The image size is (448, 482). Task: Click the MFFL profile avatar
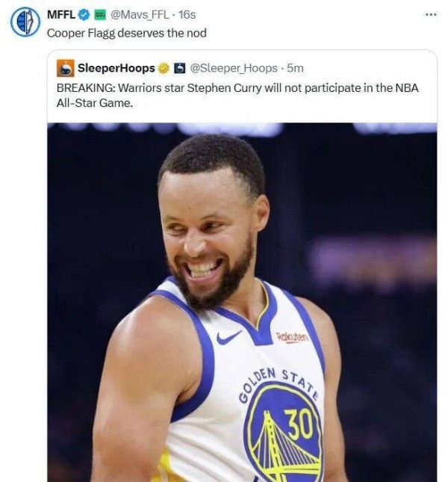click(25, 21)
